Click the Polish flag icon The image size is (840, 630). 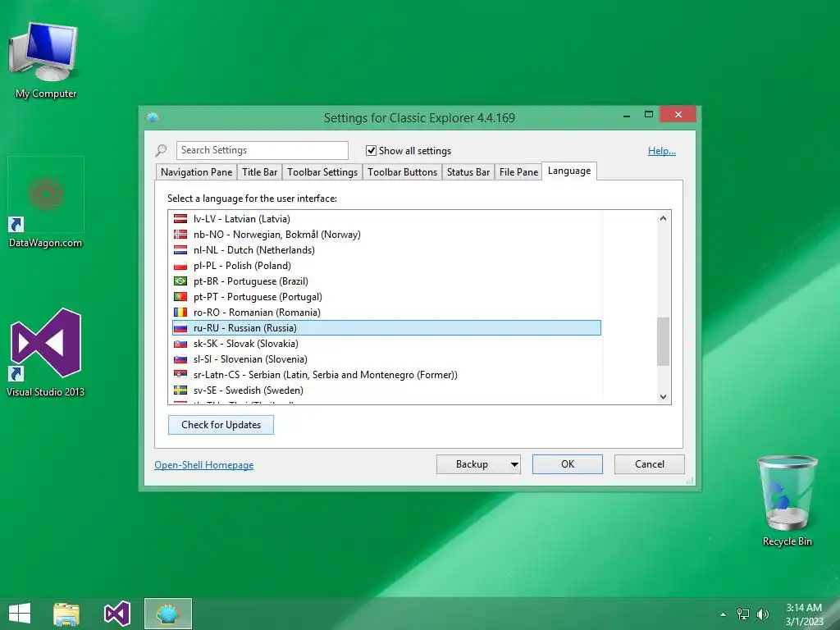click(180, 265)
